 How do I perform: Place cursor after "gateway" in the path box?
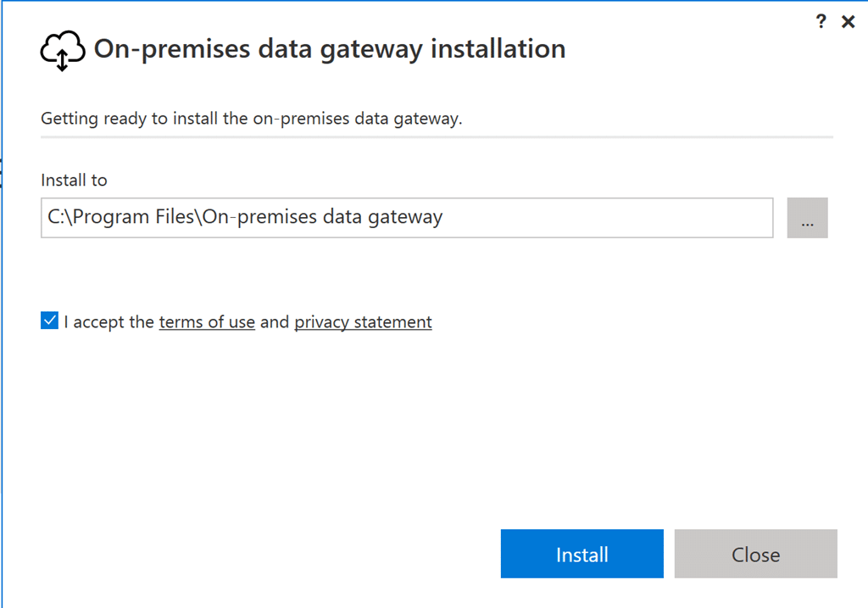tap(445, 218)
